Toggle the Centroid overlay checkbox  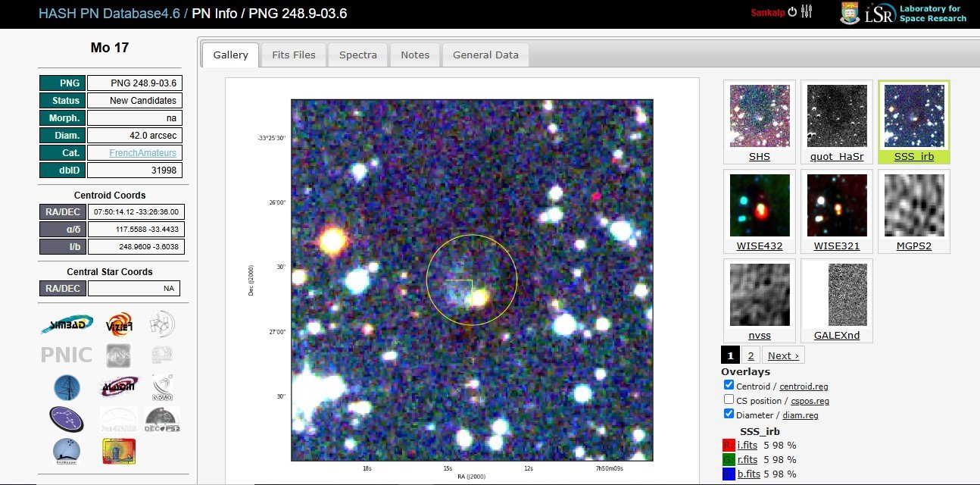point(729,385)
